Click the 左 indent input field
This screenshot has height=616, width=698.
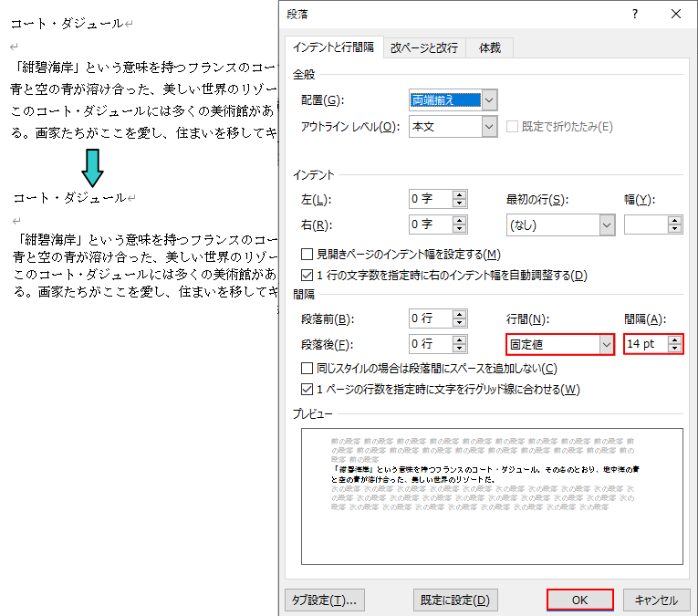(431, 199)
